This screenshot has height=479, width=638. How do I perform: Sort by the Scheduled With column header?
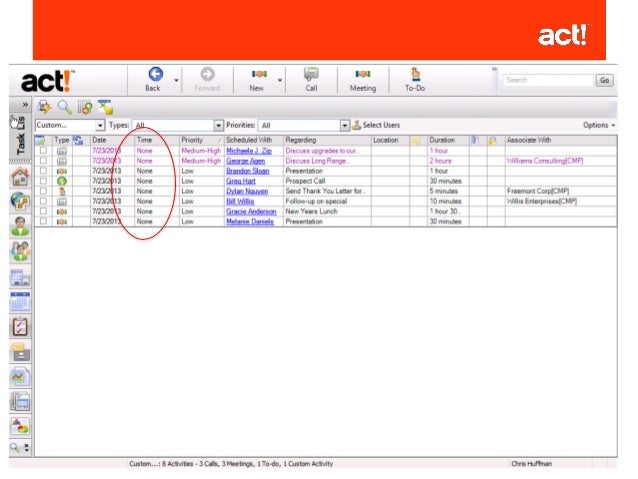point(254,140)
